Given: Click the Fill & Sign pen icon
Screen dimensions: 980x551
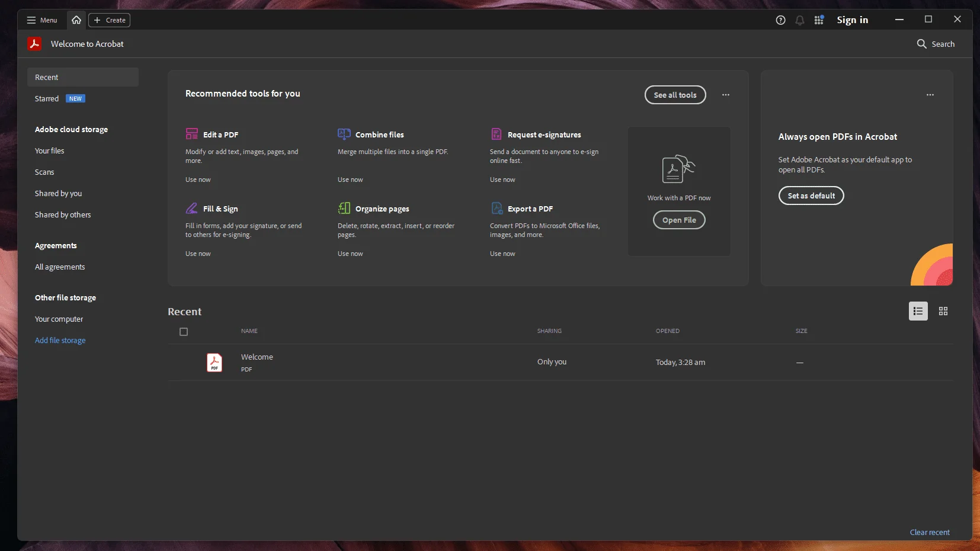Looking at the screenshot, I should (192, 208).
